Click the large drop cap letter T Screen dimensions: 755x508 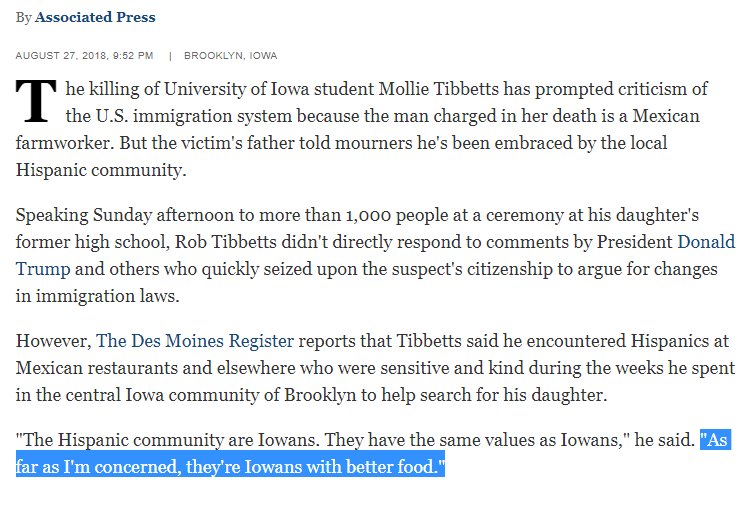tap(36, 101)
